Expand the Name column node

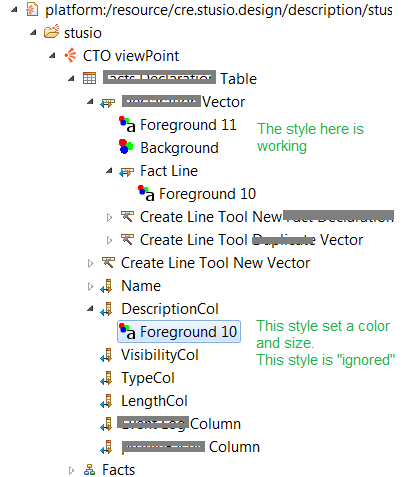pyautogui.click(x=90, y=286)
